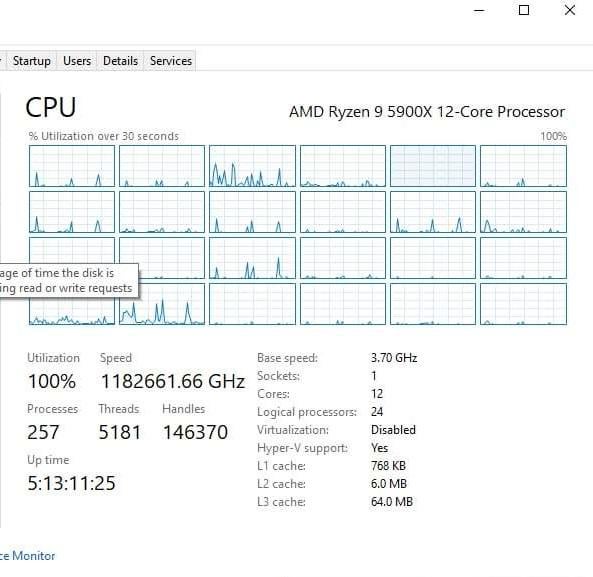The height and width of the screenshot is (577, 593).
Task: Click the AMD Ryzen 9 5900X processor name
Action: 427,112
